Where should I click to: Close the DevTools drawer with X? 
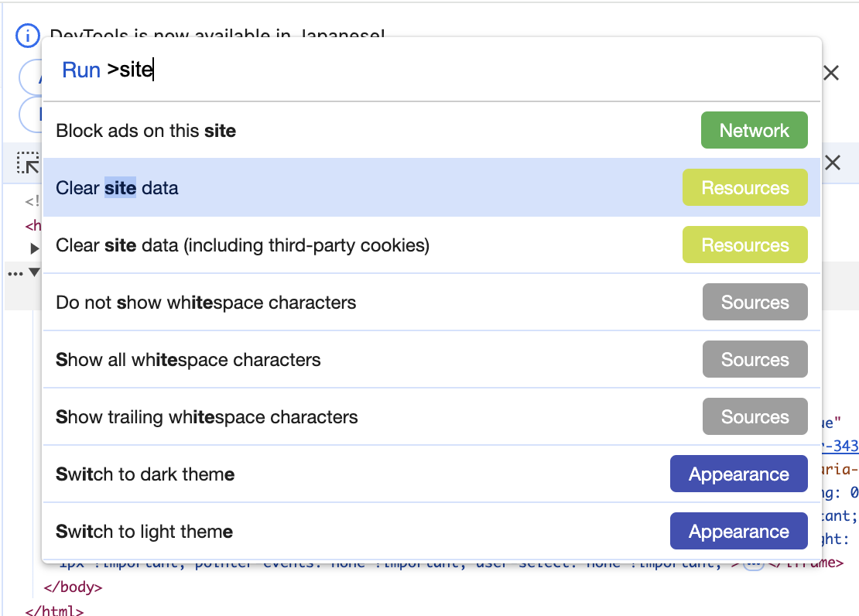click(x=833, y=163)
